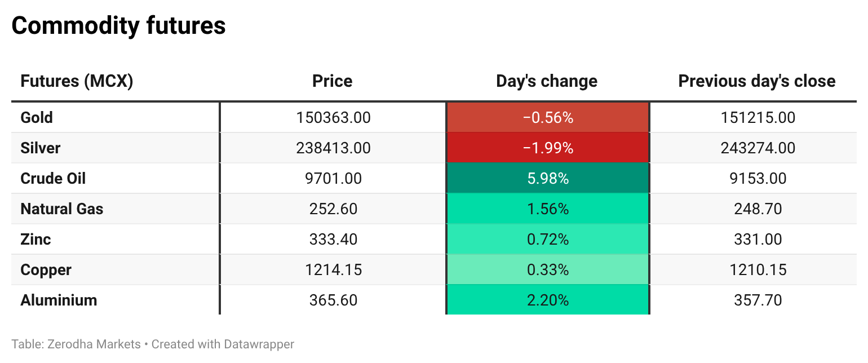Select the Day's change column header
Image resolution: width=868 pixels, height=363 pixels.
[547, 81]
